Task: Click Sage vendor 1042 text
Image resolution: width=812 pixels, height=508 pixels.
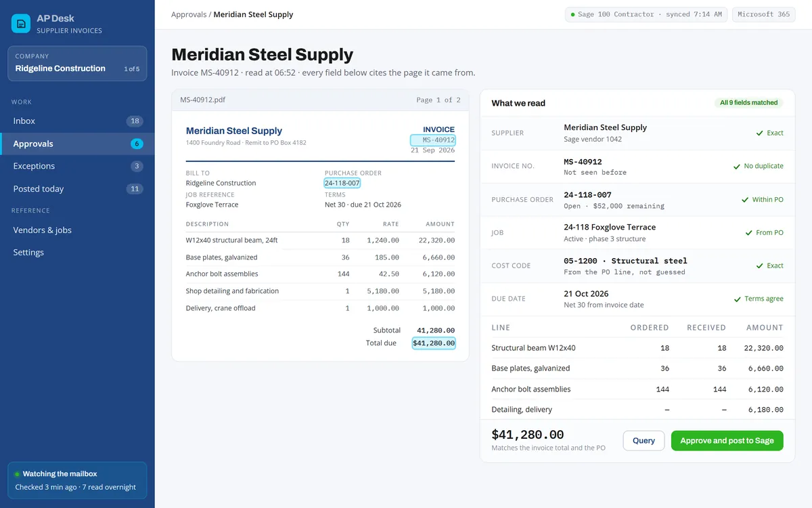Action: pos(593,140)
